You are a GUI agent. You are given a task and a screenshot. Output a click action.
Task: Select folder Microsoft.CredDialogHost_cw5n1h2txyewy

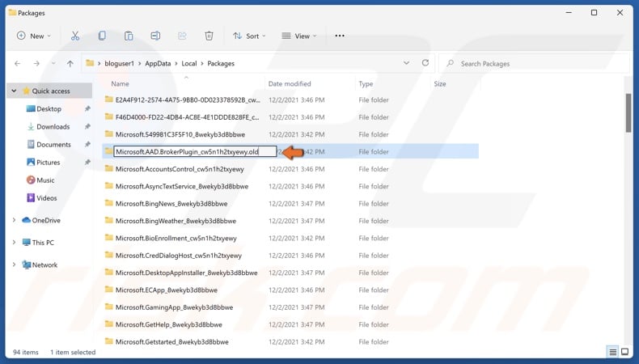179,256
